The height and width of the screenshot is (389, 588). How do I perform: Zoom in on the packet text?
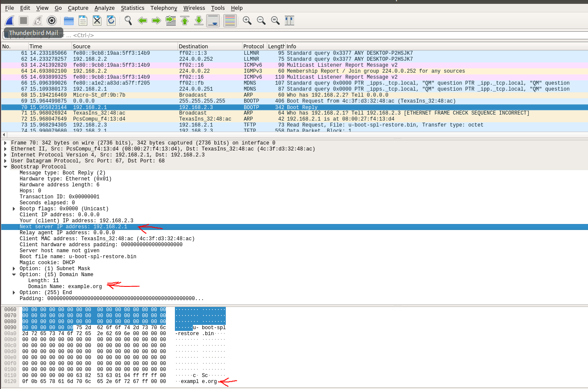[x=247, y=21]
